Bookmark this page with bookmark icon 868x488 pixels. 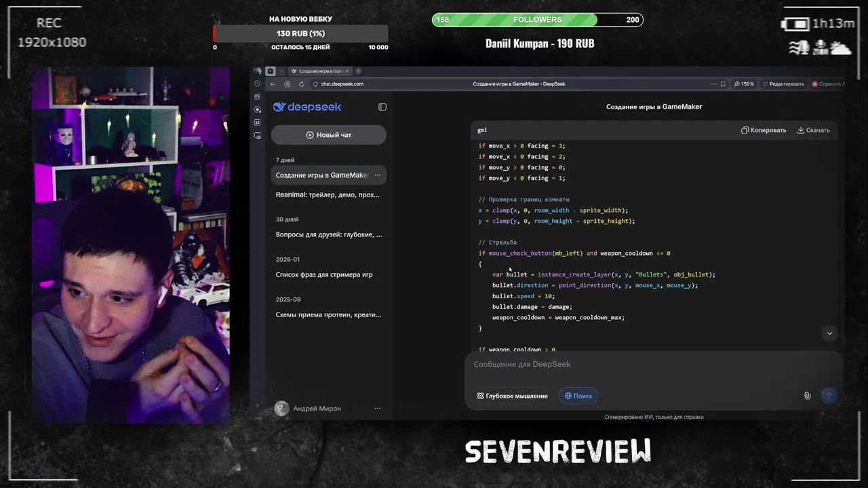pyautogui.click(x=723, y=84)
